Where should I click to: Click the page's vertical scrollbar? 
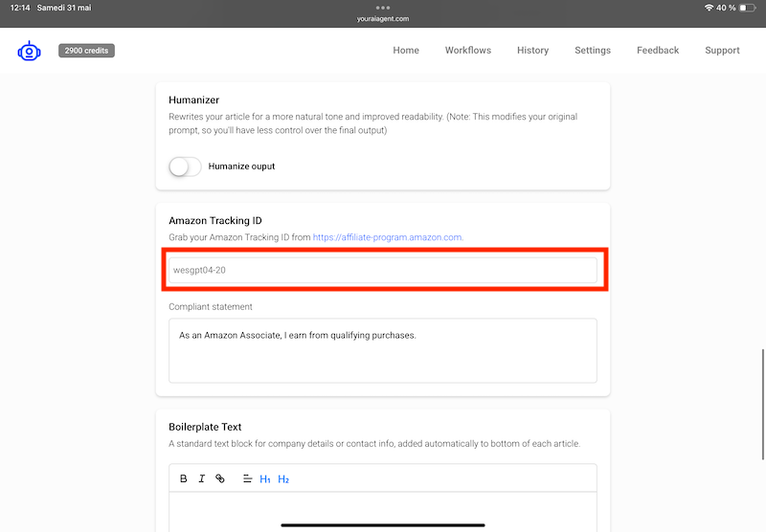pos(762,404)
